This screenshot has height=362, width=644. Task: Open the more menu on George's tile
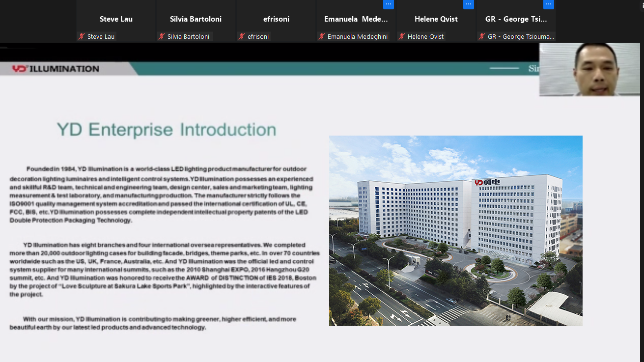click(x=549, y=4)
